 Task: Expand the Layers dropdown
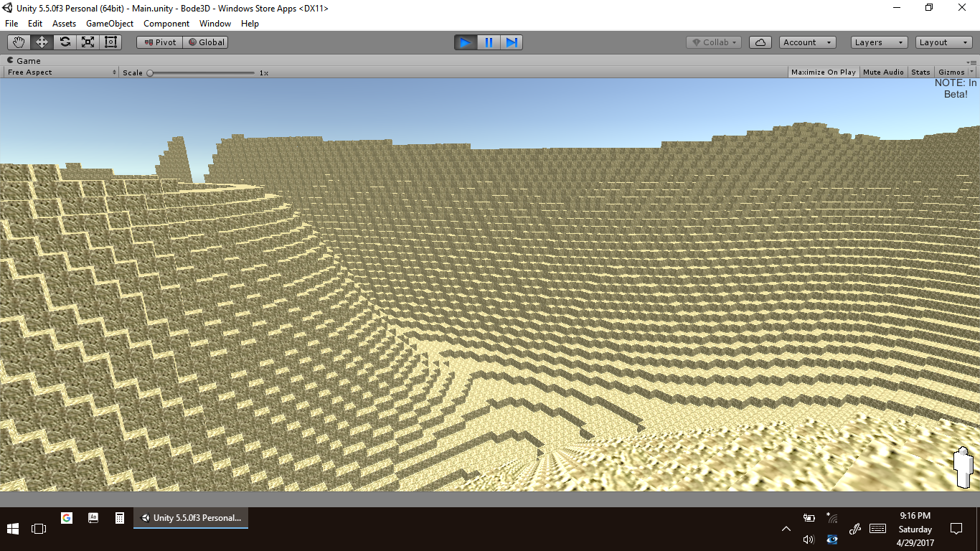pyautogui.click(x=879, y=42)
